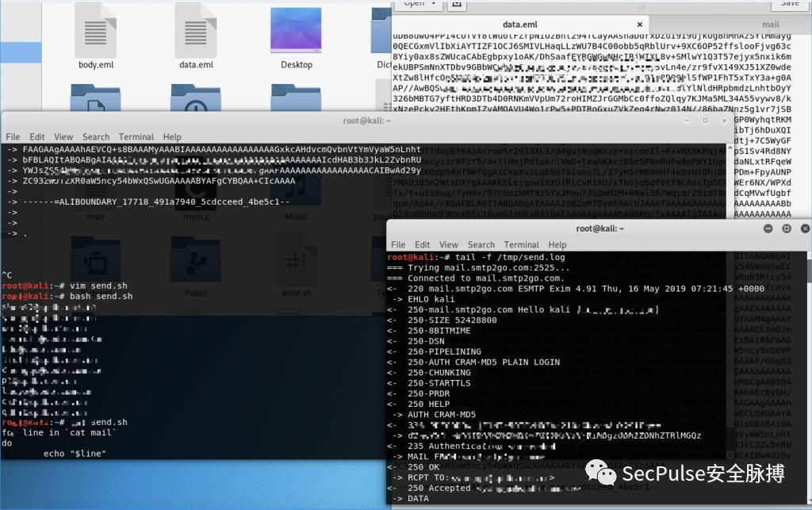Click the 'bash send.sh' command line

pyautogui.click(x=67, y=296)
